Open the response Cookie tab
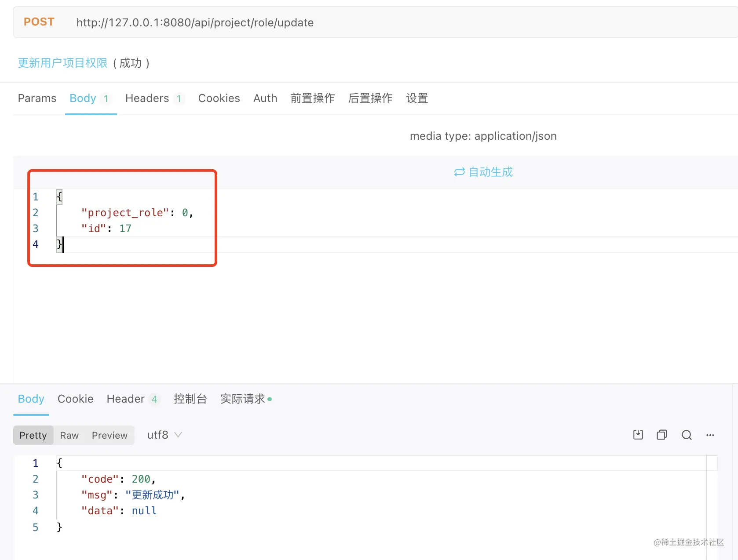Screen dimensions: 738x560 tap(75, 399)
